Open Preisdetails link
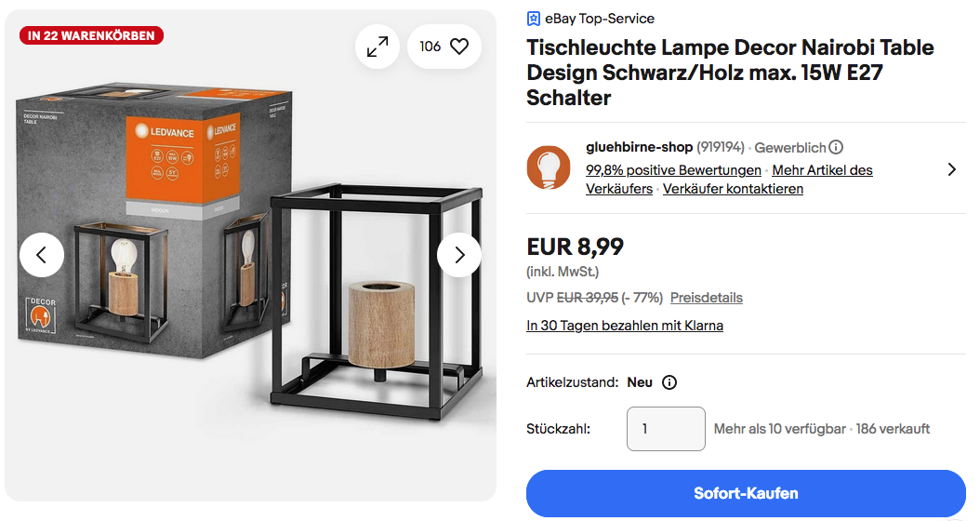Screen dimensions: 980x521 [707, 298]
